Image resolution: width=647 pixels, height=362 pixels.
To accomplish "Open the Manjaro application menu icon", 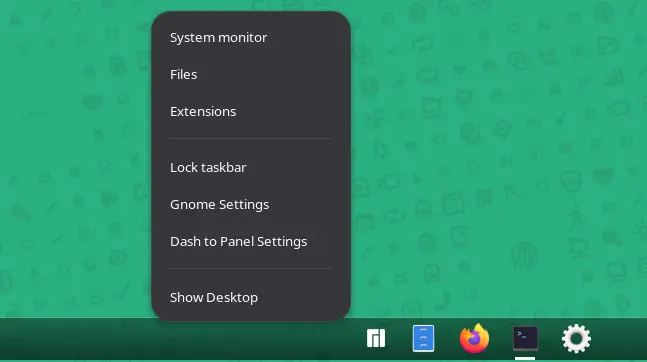I will (376, 338).
